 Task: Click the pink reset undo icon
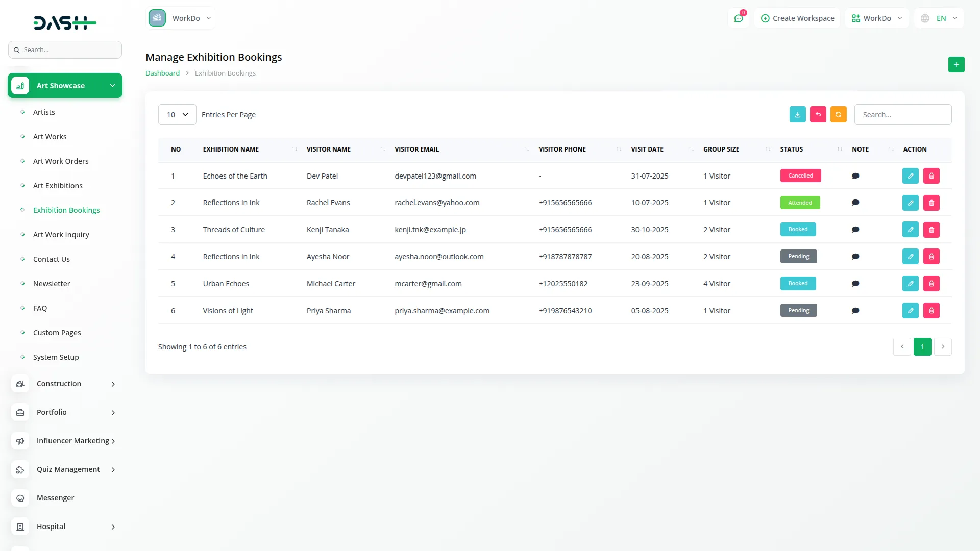point(818,115)
